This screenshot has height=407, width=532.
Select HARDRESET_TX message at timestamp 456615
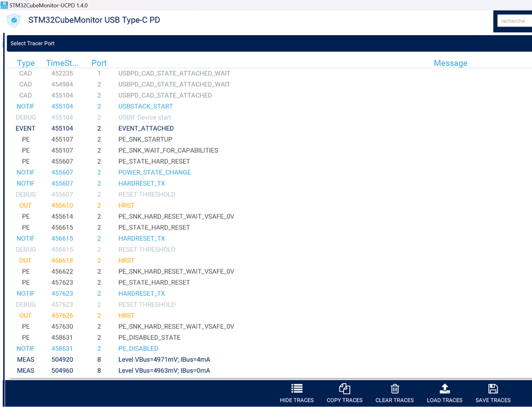click(x=142, y=238)
